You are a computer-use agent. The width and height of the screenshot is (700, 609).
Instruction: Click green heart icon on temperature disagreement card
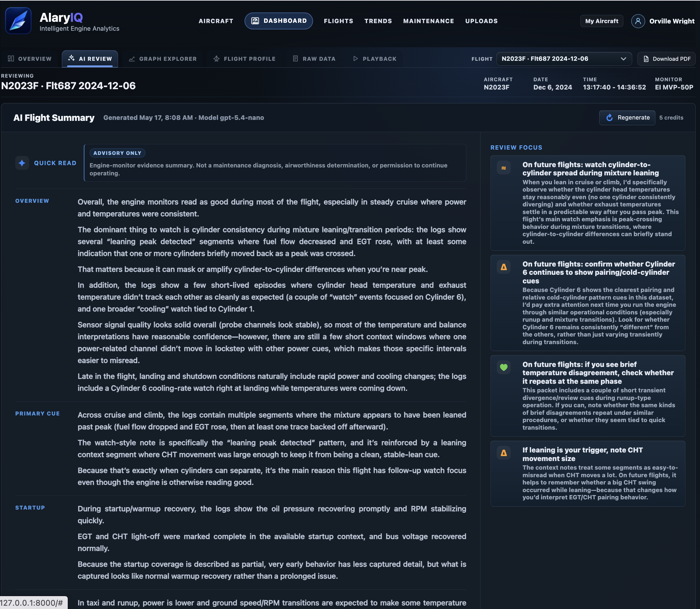[503, 367]
